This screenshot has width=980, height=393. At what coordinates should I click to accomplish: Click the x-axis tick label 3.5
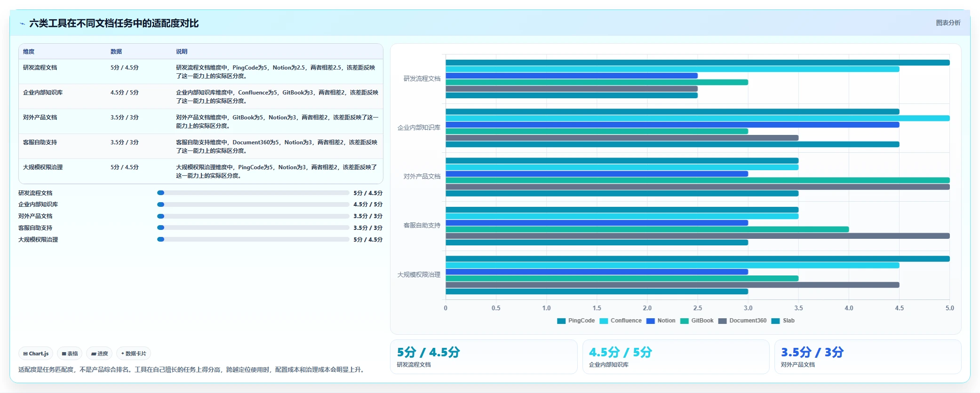click(x=798, y=308)
